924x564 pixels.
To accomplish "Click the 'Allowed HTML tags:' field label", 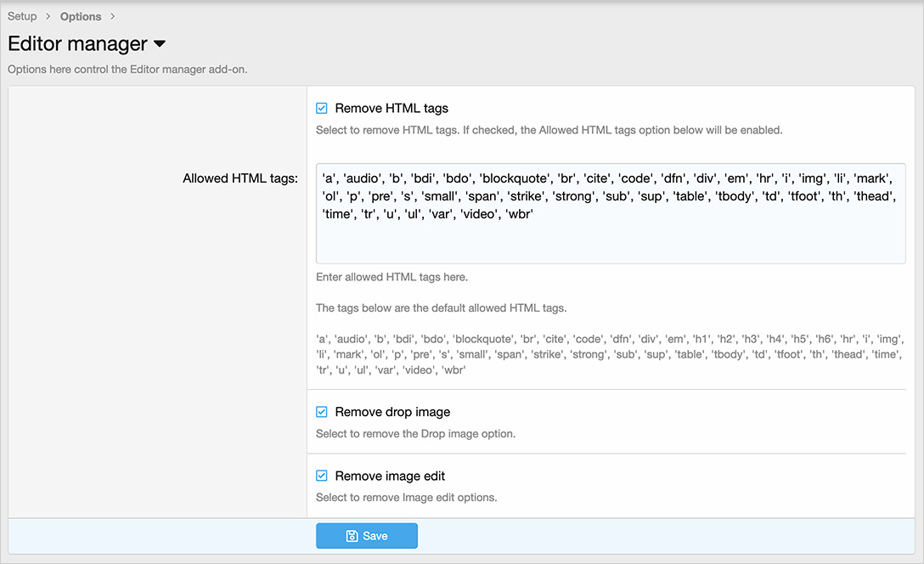I will [x=240, y=178].
